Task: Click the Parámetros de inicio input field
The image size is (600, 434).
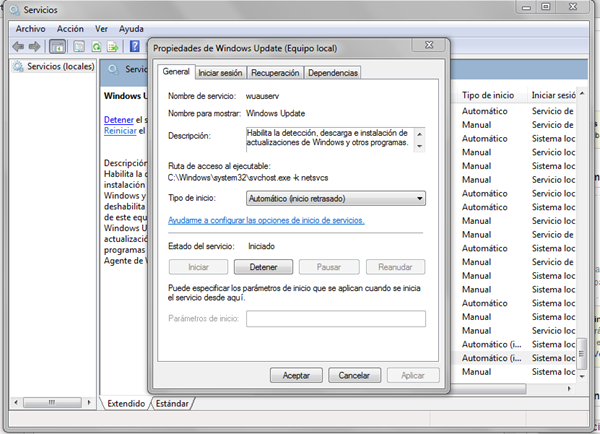Action: click(x=336, y=318)
